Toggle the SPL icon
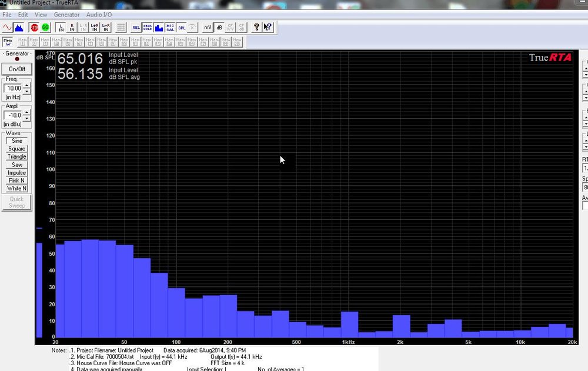 182,28
